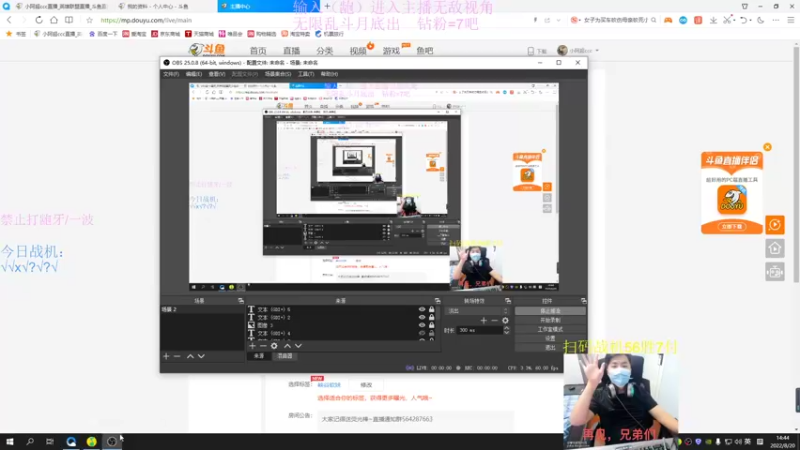Add a scene transition with plus icon
The width and height of the screenshot is (800, 450).
484,320
